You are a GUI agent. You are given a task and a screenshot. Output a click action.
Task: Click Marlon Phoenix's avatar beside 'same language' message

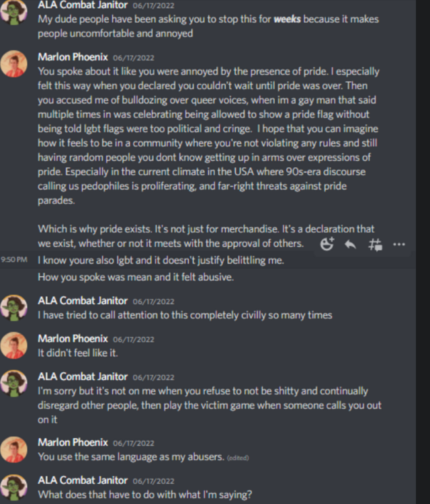(x=13, y=449)
